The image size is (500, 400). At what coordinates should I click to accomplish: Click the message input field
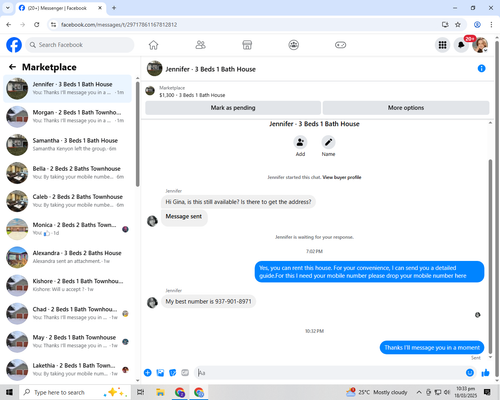(x=330, y=373)
